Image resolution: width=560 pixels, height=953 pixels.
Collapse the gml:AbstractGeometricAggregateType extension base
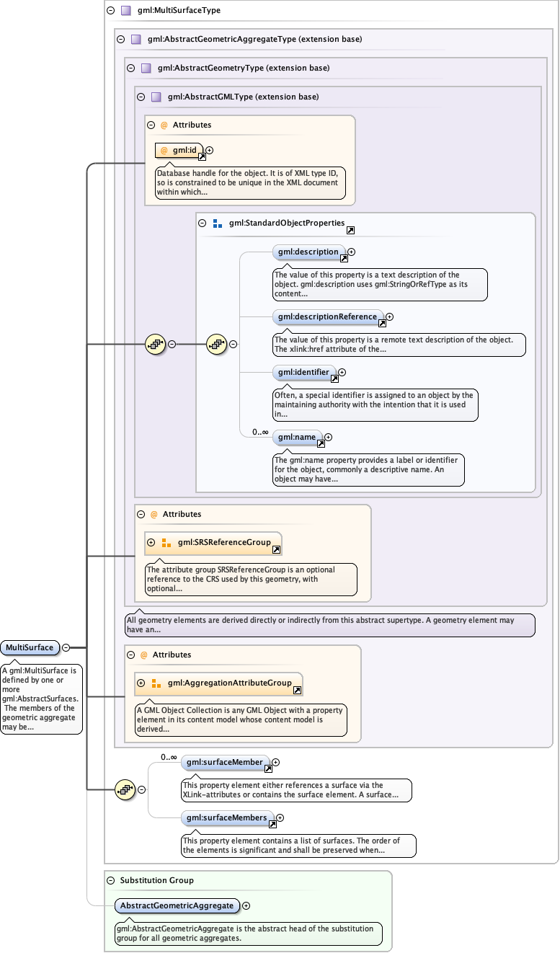click(x=121, y=39)
